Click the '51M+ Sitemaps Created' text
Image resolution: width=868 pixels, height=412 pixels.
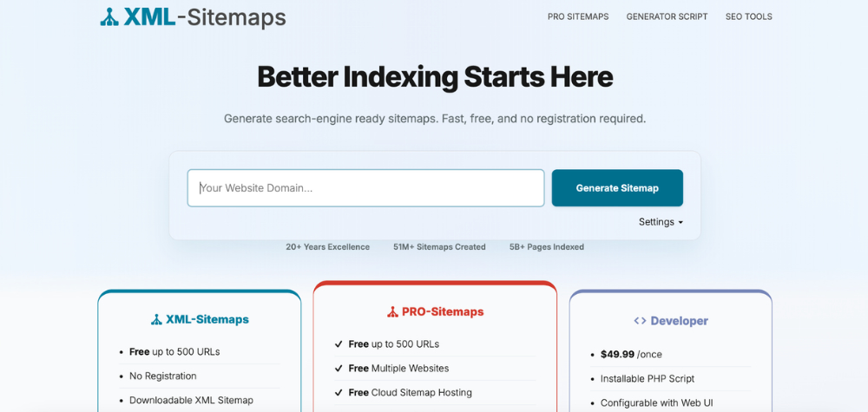(439, 247)
